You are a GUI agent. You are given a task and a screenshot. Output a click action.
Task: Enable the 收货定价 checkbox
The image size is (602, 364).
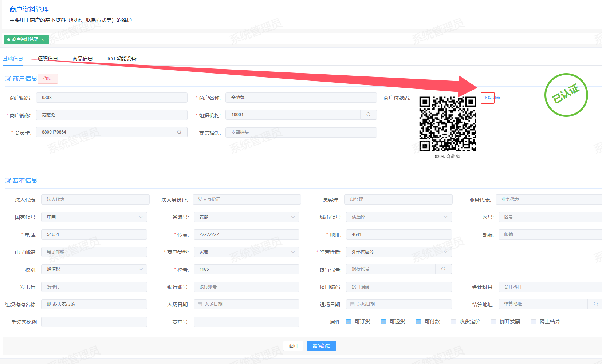(x=453, y=322)
